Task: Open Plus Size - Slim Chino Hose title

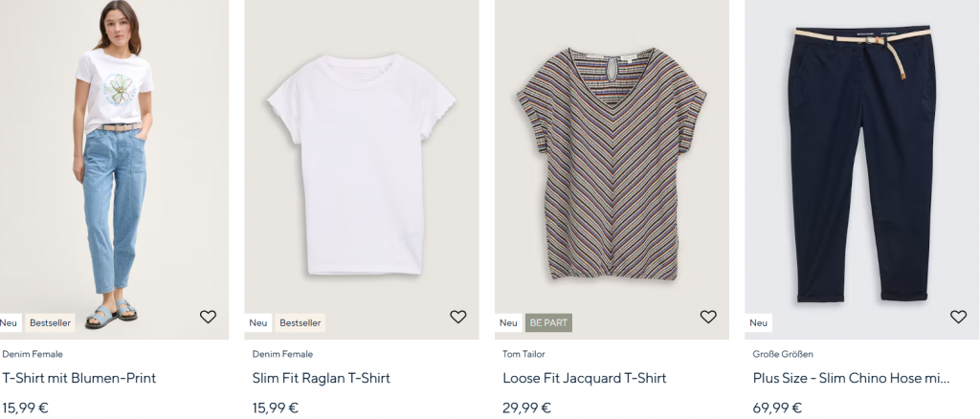Action: click(851, 378)
